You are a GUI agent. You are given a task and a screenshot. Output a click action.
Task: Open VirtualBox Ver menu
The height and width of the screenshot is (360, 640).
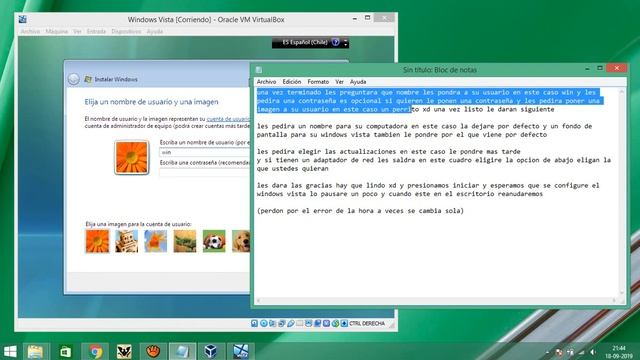77,31
